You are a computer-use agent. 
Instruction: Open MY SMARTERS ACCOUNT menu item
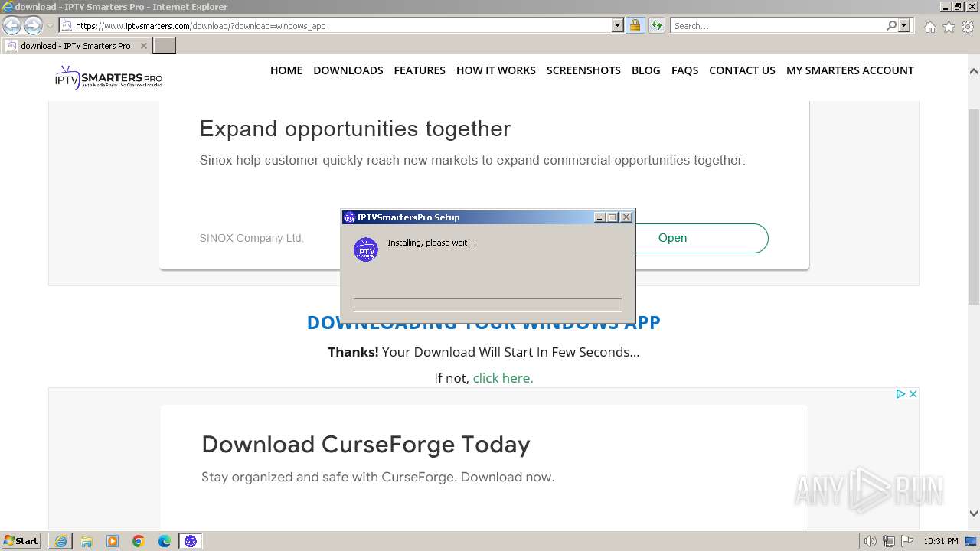pos(850,70)
